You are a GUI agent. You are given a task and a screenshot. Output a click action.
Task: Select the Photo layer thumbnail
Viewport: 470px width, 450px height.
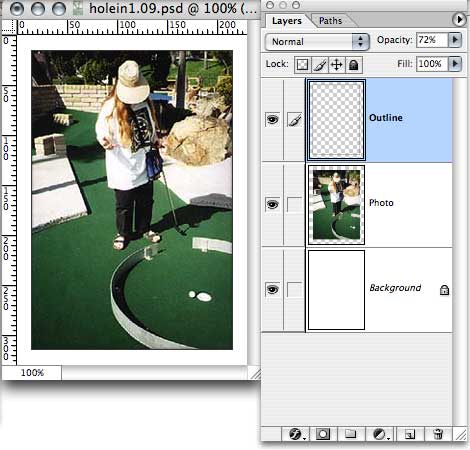pos(336,205)
